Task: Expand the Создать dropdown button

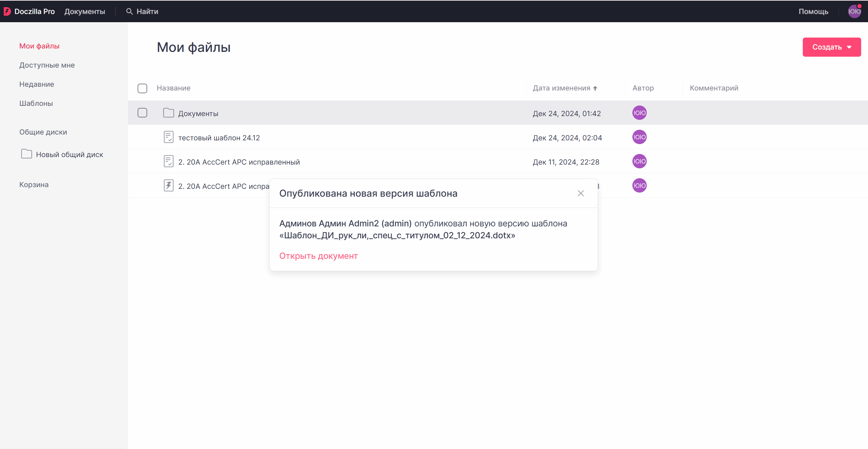Action: click(x=831, y=47)
